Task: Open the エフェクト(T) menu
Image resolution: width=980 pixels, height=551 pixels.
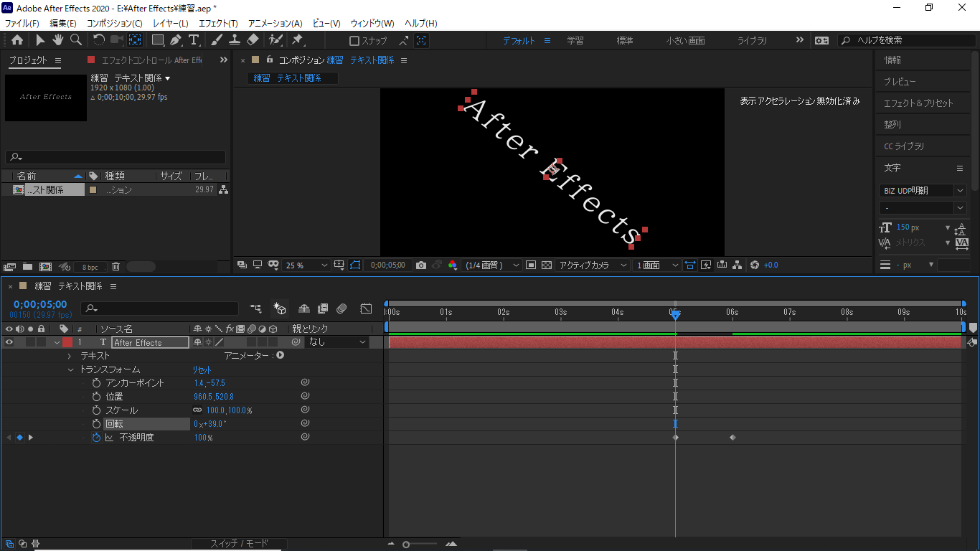Action: tap(218, 24)
